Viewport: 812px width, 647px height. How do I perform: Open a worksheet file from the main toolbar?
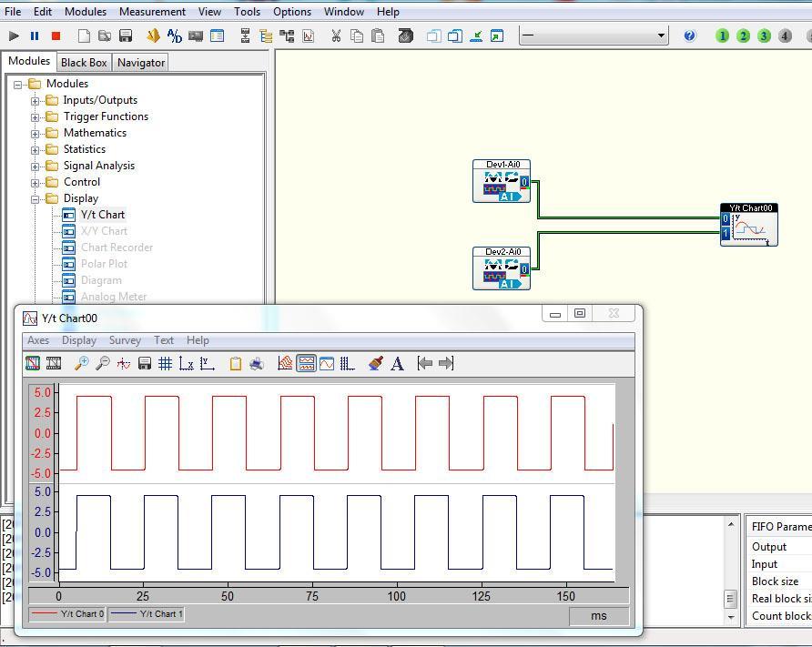[x=105, y=35]
